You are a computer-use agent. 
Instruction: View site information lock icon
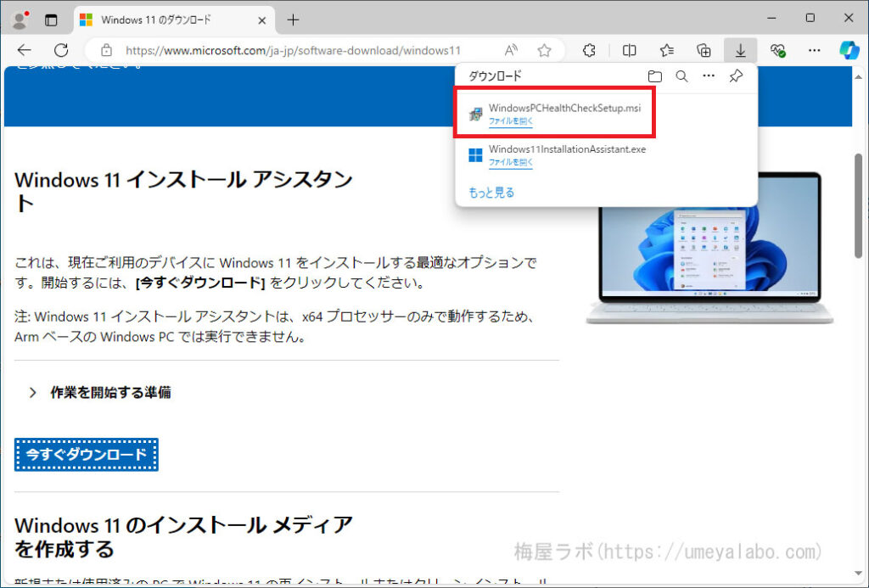pyautogui.click(x=106, y=50)
